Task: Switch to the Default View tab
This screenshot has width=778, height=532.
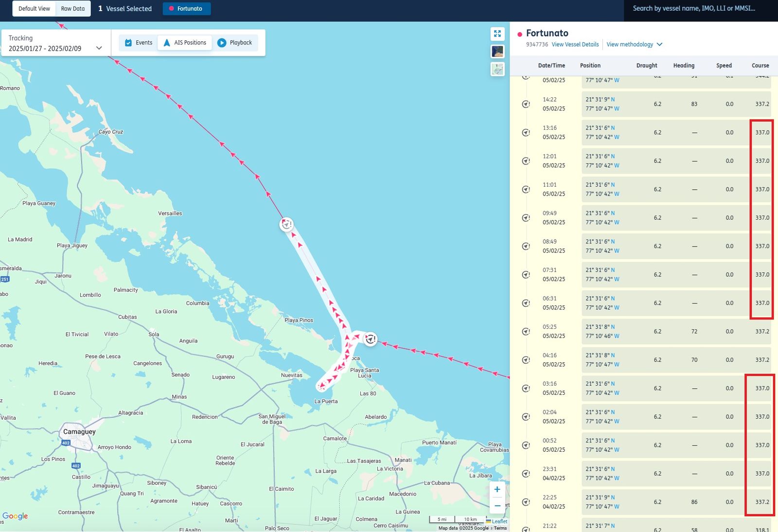Action: [34, 9]
